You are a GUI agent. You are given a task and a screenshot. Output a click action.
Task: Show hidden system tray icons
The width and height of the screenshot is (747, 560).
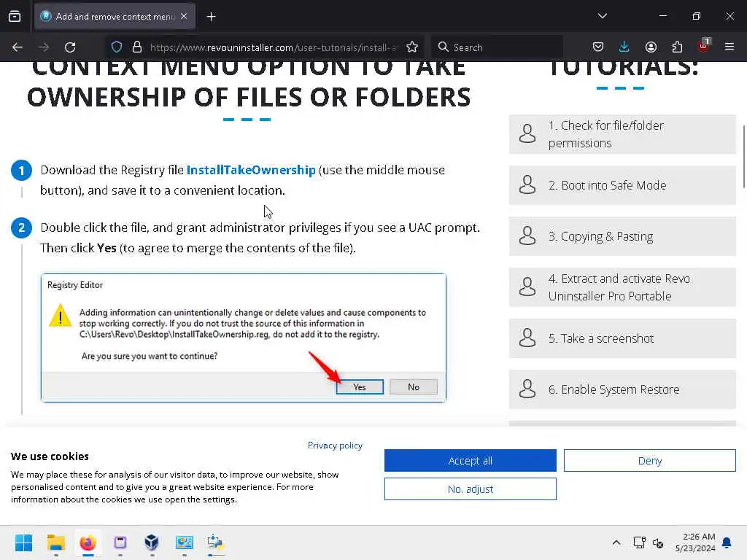pyautogui.click(x=616, y=542)
